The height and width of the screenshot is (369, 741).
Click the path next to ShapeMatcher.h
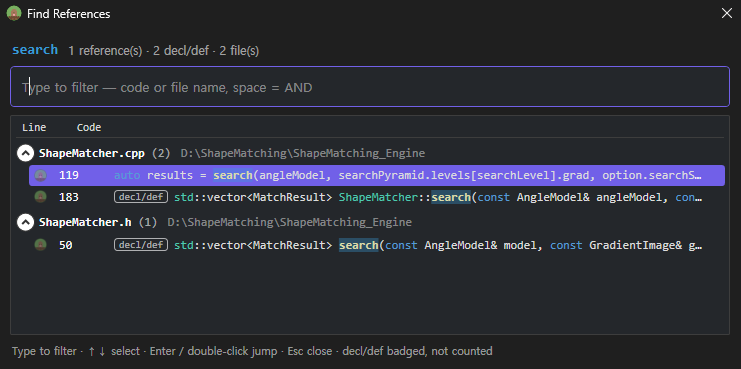click(x=289, y=222)
